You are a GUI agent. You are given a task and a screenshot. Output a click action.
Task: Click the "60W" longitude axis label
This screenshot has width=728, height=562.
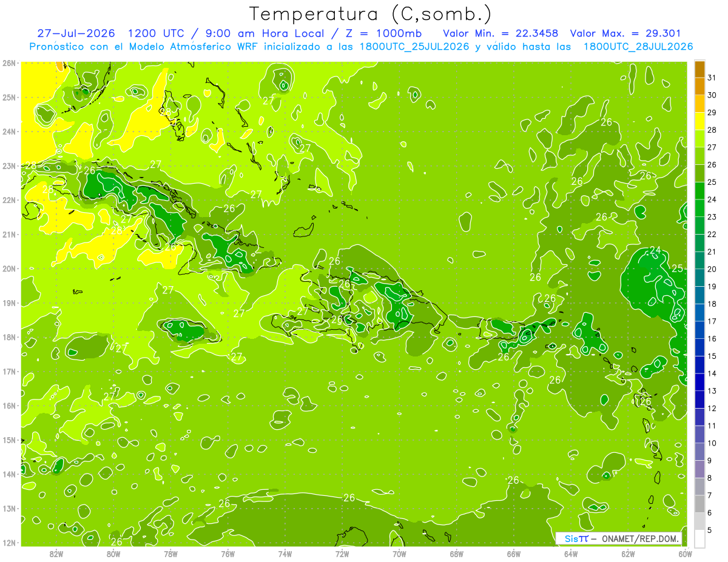point(685,554)
